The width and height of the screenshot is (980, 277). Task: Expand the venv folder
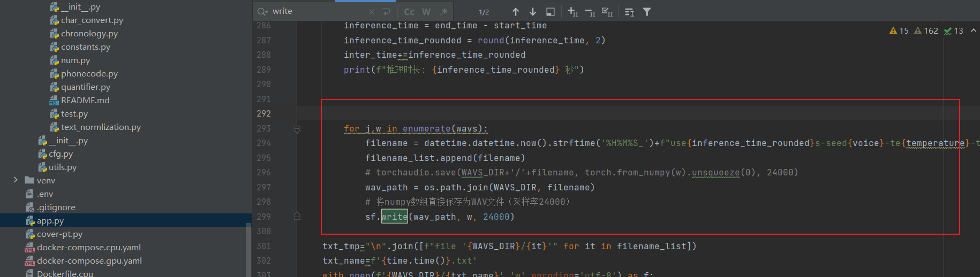[16, 180]
